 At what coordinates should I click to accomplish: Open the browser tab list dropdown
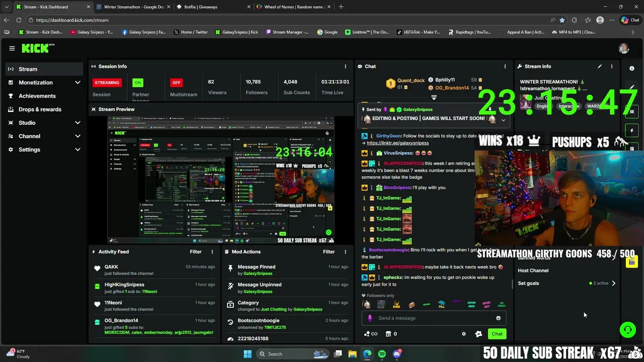tap(7, 7)
